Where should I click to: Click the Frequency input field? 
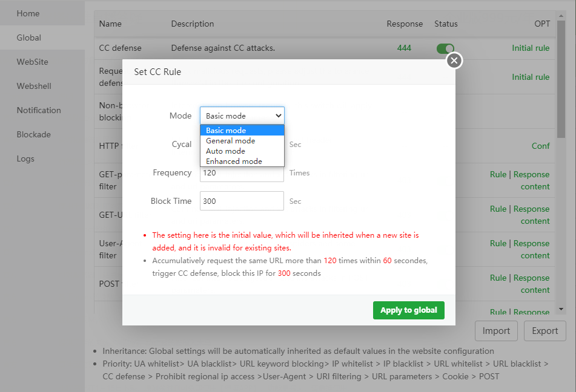tap(242, 173)
